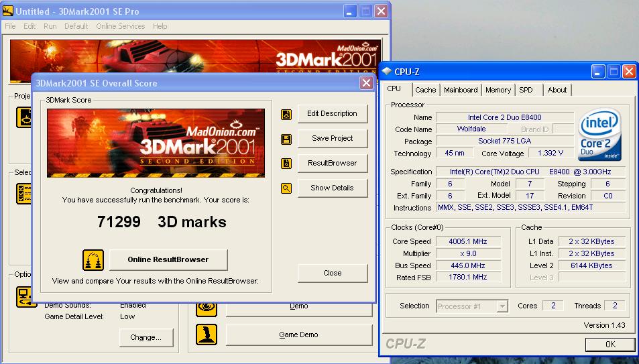Click the 1780.1 MHz rated FSB value
The width and height of the screenshot is (639, 364).
point(468,277)
